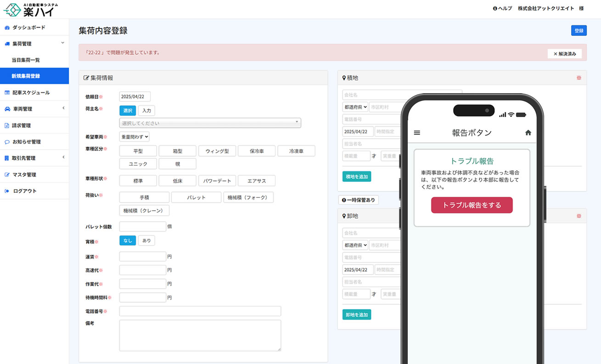This screenshot has width=601, height=364.
Task: Click ログアウト to sign out
Action: click(x=25, y=191)
